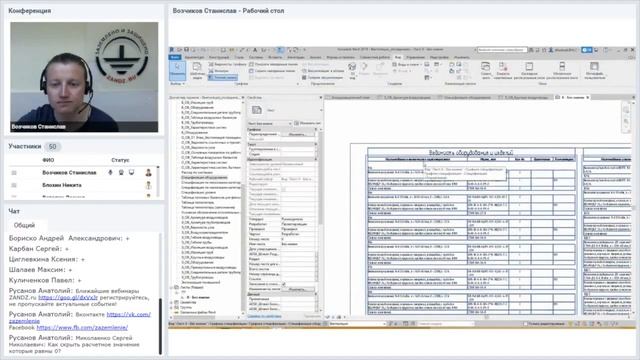This screenshot has width=640, height=360.
Task: Tick the checkbox beside Блохин Никита
Action: point(14,185)
